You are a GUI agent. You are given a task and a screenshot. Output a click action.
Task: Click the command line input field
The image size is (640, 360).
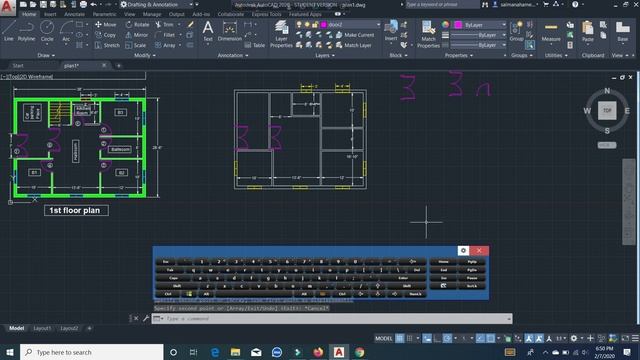pyautogui.click(x=332, y=318)
